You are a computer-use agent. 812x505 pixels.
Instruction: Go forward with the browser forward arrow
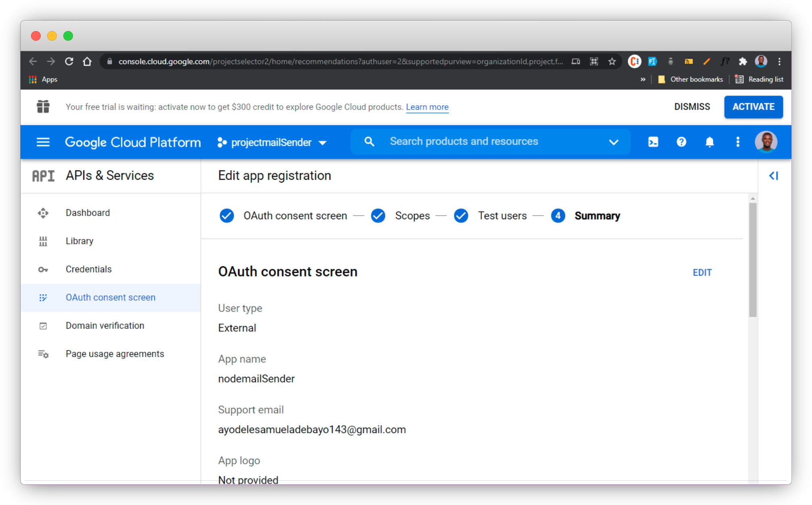coord(51,62)
